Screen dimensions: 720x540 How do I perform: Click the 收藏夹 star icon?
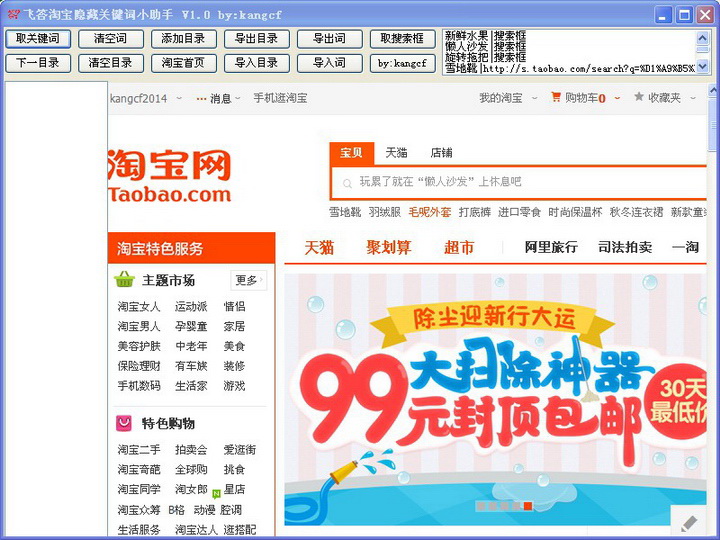(639, 96)
